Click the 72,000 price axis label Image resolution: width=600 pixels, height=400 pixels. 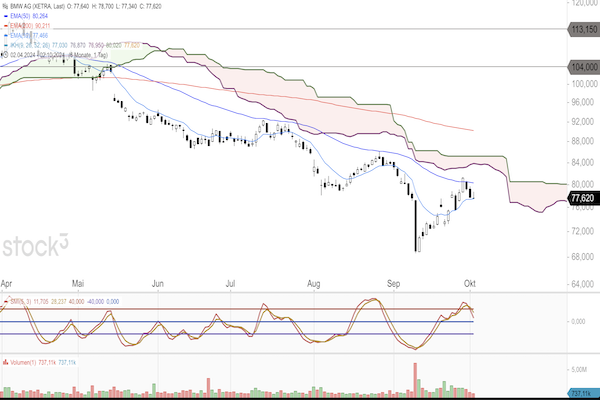(582, 231)
